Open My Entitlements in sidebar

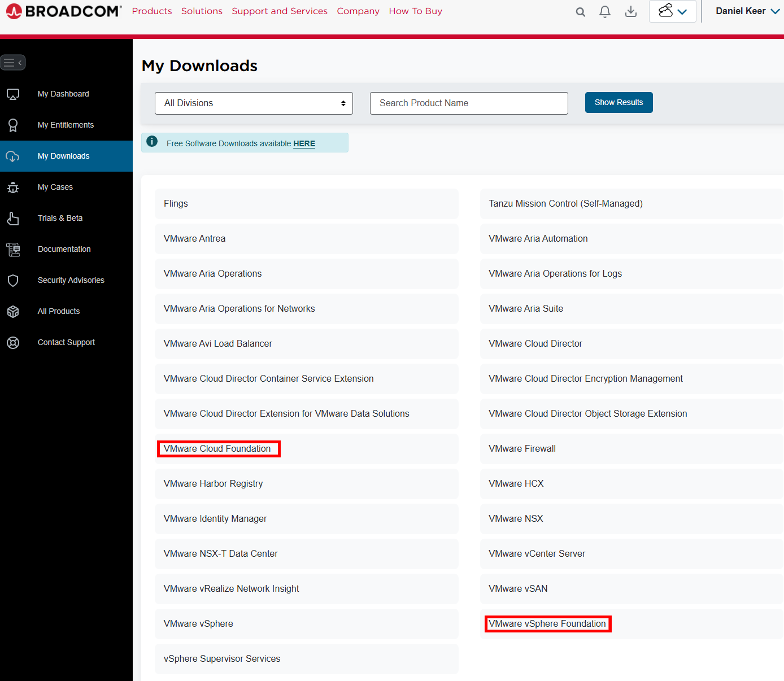click(66, 125)
